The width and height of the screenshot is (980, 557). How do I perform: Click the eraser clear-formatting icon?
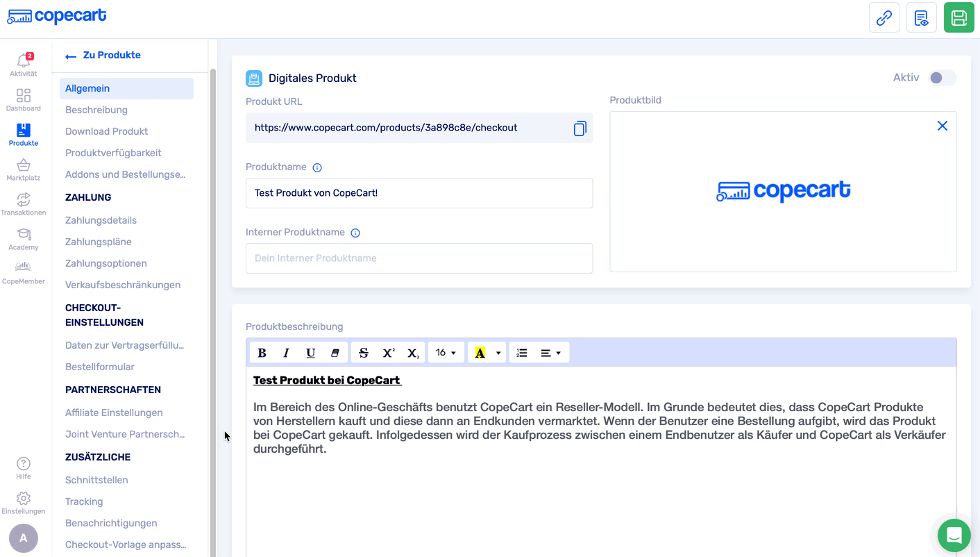click(335, 353)
